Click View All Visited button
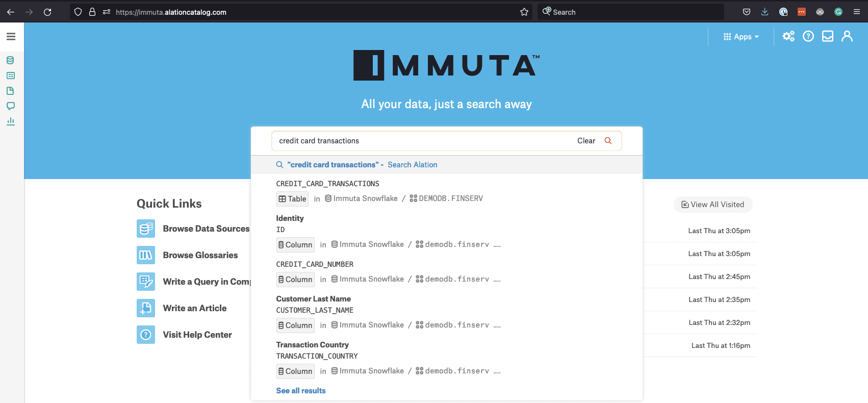The height and width of the screenshot is (403, 868). [x=713, y=205]
